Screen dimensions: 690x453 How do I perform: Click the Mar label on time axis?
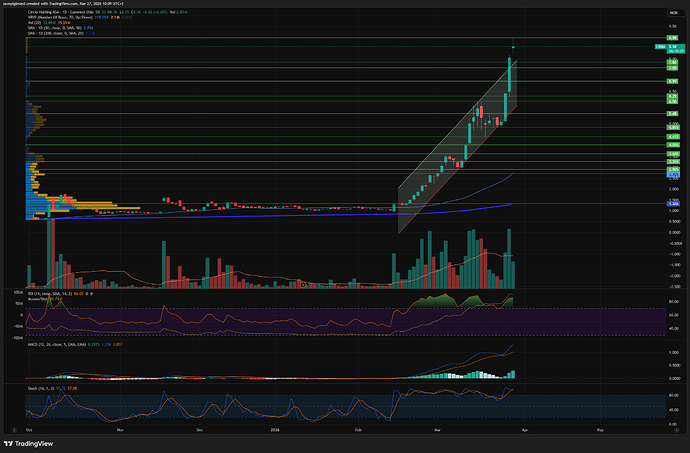click(439, 428)
